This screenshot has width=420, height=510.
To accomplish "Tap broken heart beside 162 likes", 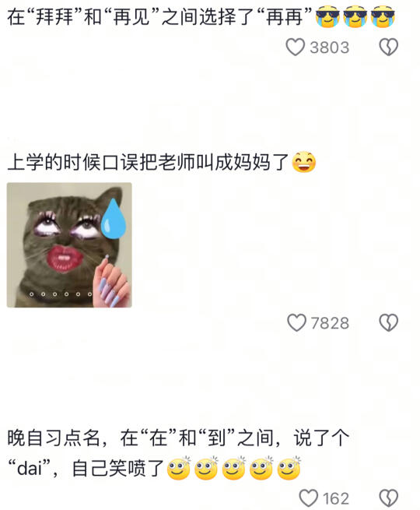I will coord(388,498).
